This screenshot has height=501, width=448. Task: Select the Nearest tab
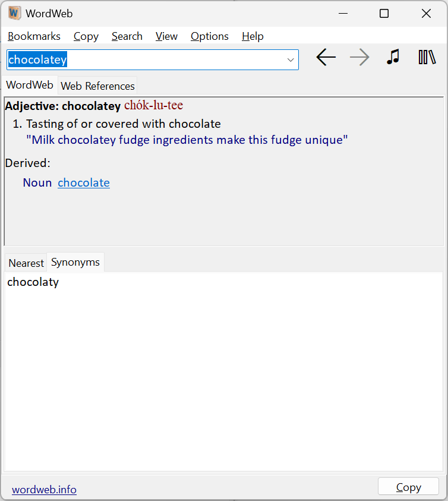click(x=26, y=263)
